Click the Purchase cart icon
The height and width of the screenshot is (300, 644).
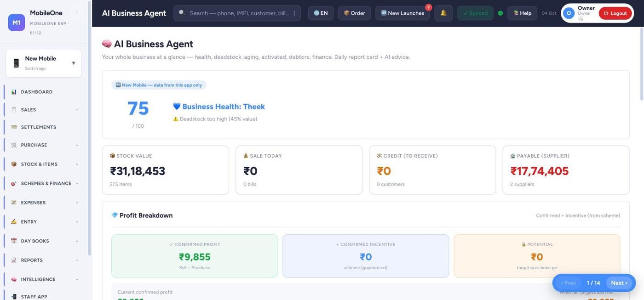coord(14,145)
